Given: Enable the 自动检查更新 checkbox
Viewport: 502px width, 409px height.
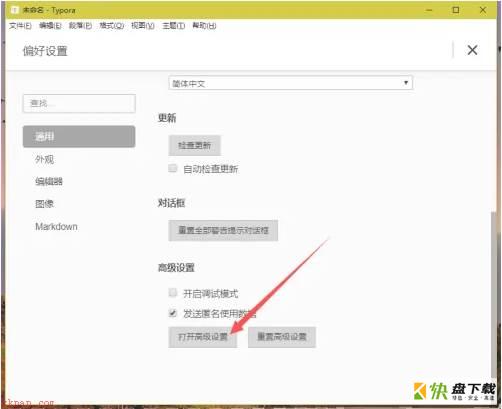Looking at the screenshot, I should (173, 168).
